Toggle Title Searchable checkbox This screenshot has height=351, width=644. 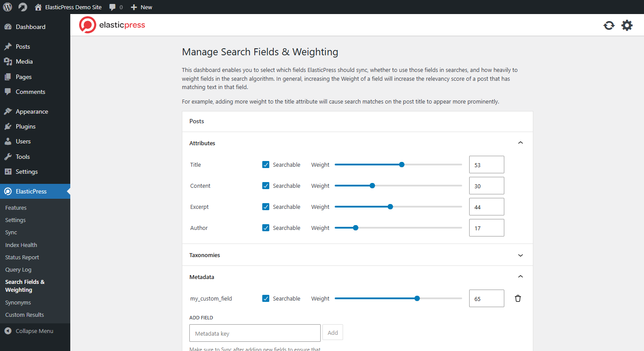pyautogui.click(x=266, y=165)
